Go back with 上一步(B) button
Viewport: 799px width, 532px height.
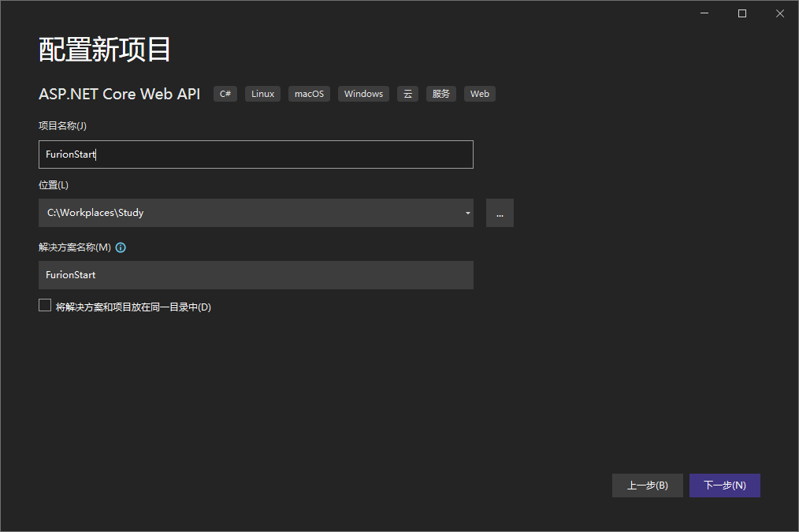[x=647, y=485]
